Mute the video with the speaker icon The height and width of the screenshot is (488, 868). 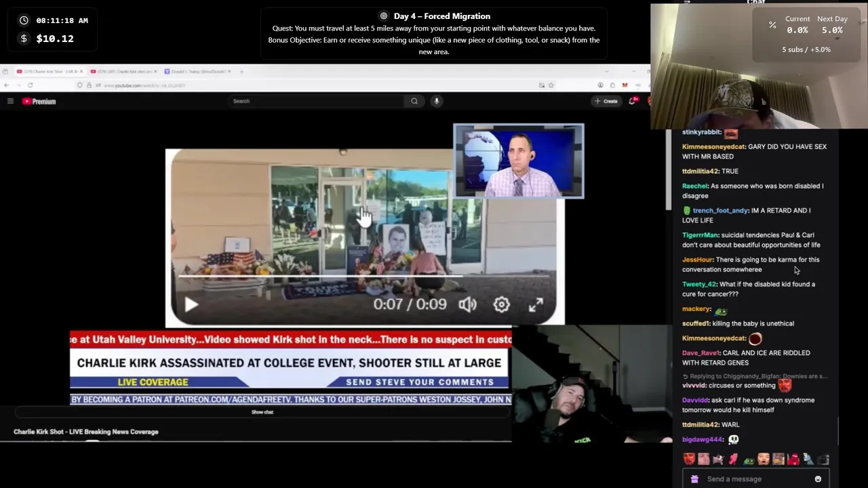[x=467, y=304]
